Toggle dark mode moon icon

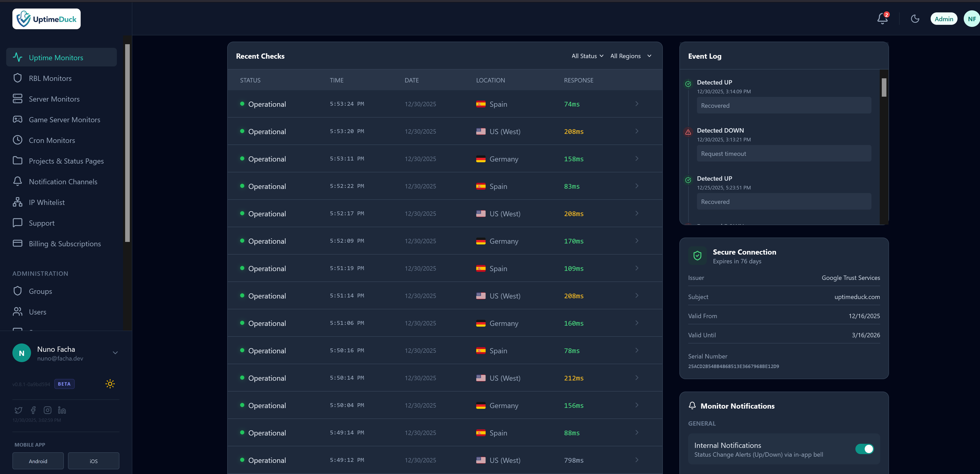915,19
